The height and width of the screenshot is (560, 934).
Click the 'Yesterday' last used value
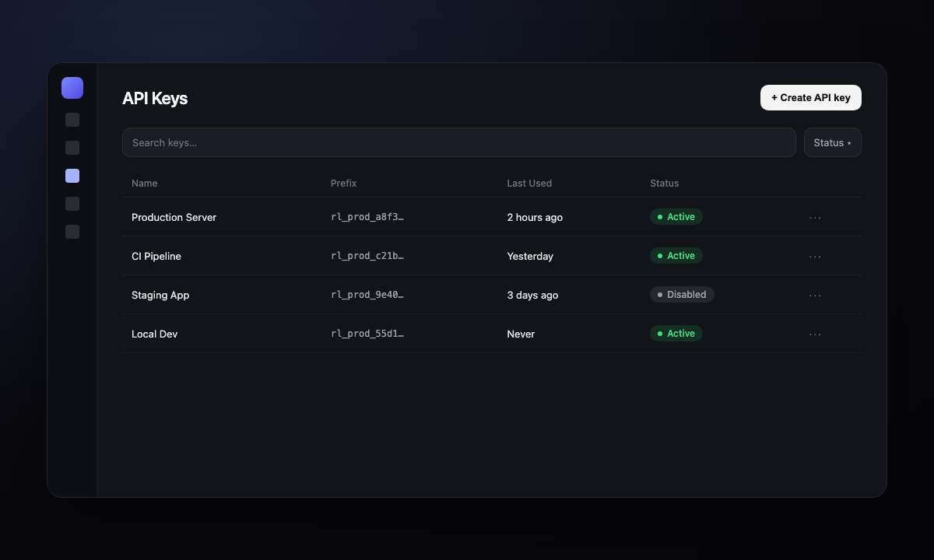tap(530, 256)
